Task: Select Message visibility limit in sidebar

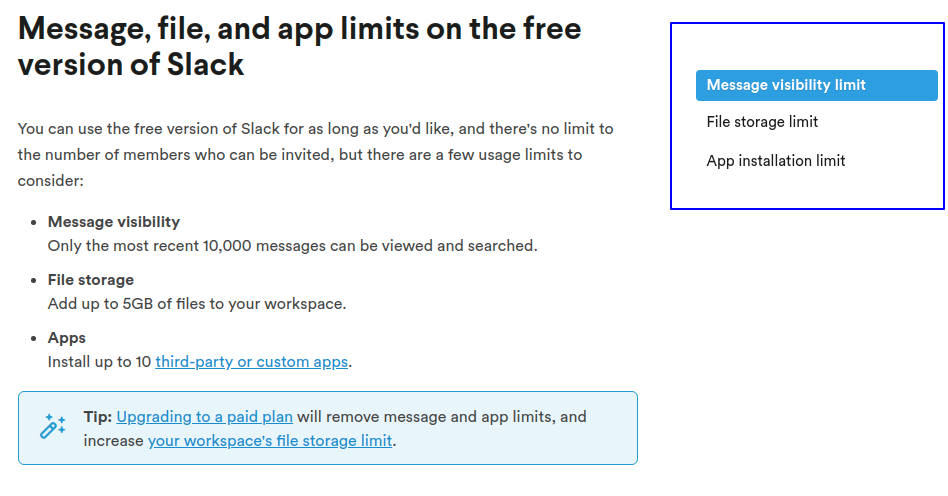Action: click(x=816, y=85)
